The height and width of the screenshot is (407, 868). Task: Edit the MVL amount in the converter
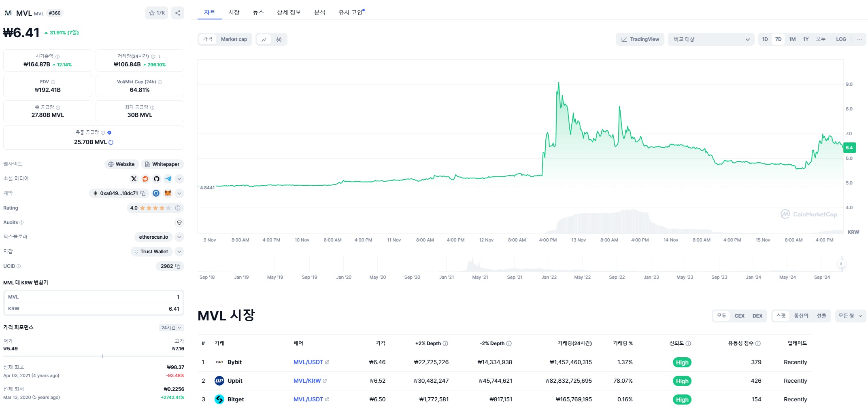click(x=94, y=297)
